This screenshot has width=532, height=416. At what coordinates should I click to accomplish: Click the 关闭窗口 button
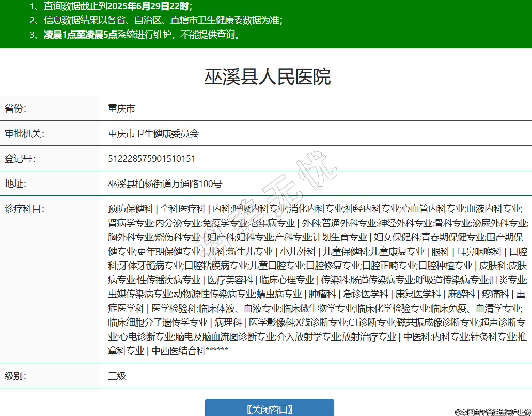269,409
